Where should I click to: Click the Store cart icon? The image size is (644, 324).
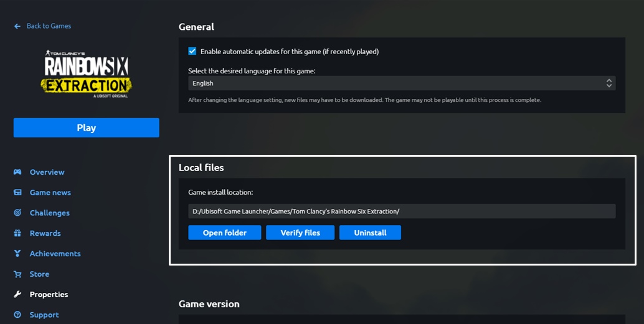coord(17,274)
